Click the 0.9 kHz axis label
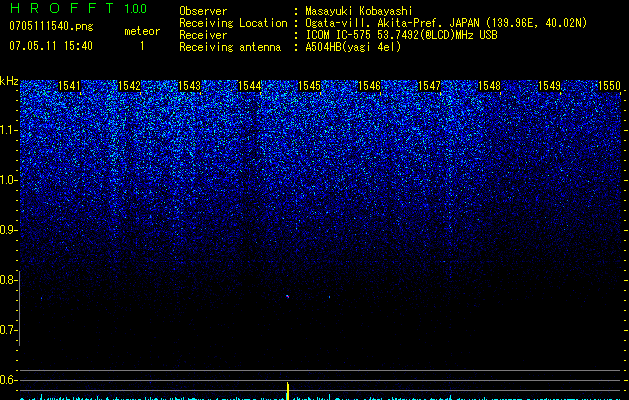The height and width of the screenshot is (400, 629). pos(8,230)
